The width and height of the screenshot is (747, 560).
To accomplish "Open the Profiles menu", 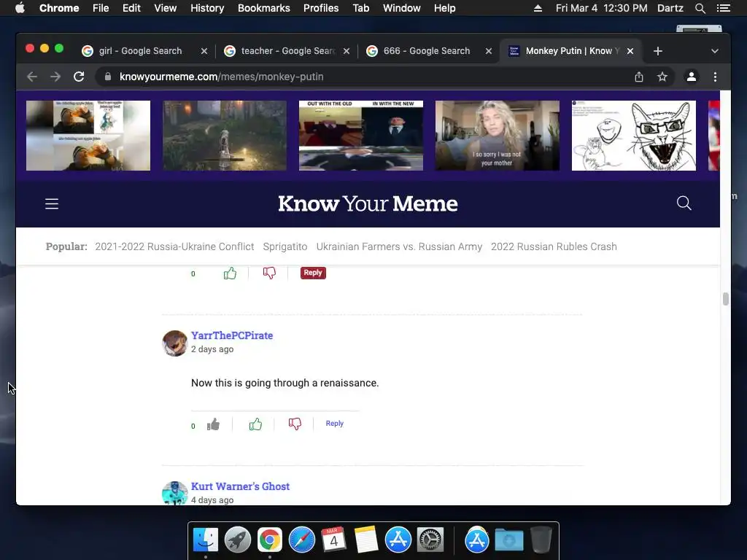I will 321,8.
